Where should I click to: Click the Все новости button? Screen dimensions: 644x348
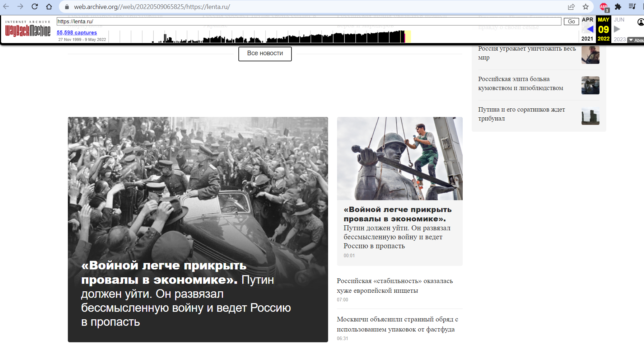[x=265, y=53]
